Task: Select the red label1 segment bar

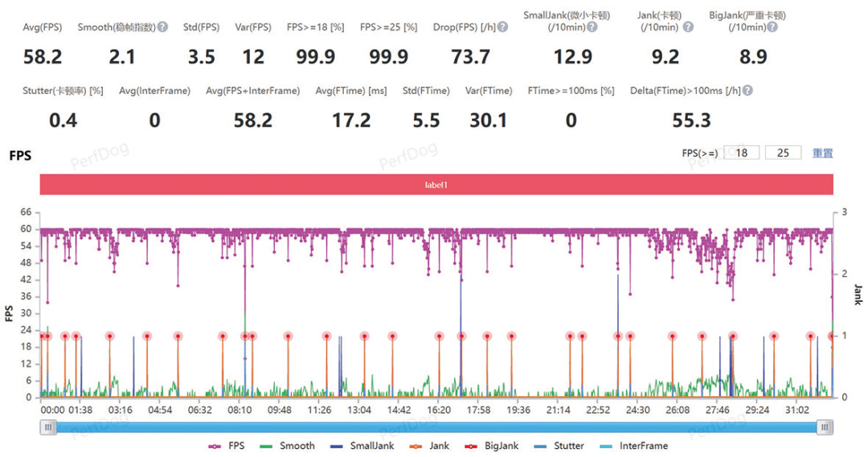Action: click(436, 184)
